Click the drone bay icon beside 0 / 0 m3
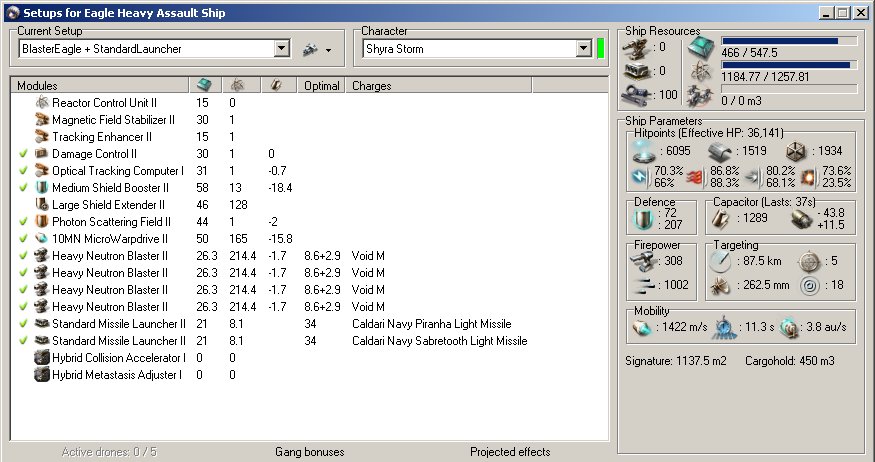 click(700, 95)
